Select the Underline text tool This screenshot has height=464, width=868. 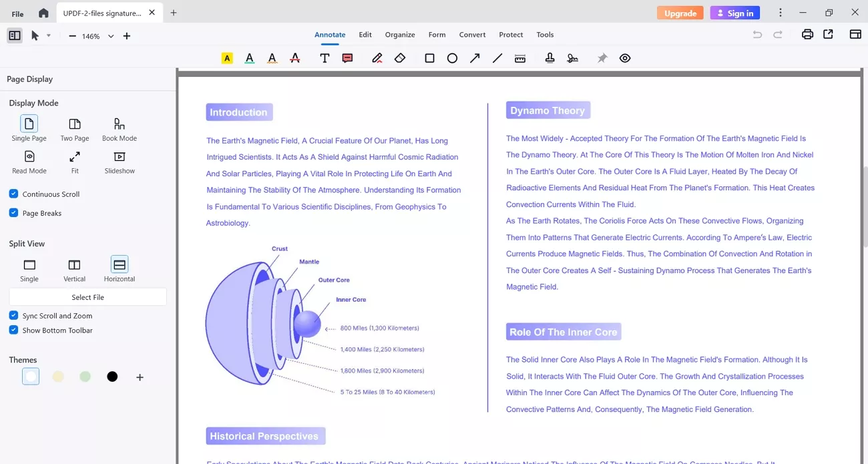click(x=249, y=58)
